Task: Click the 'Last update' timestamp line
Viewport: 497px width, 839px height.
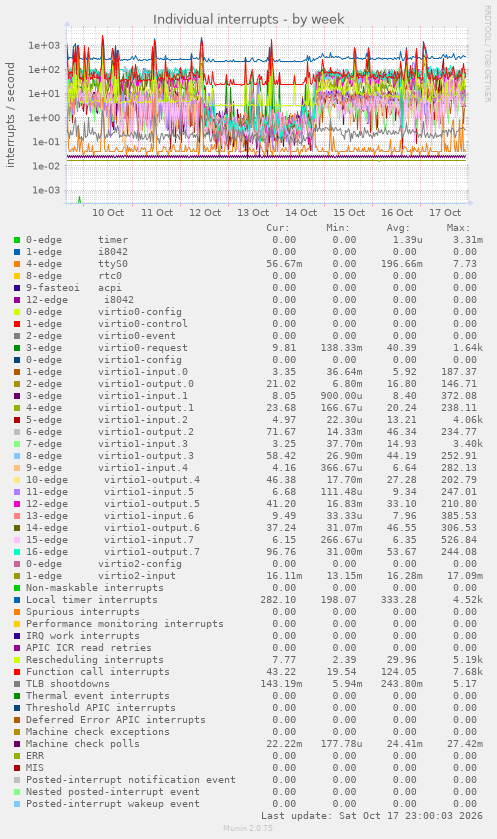Action: pyautogui.click(x=372, y=816)
